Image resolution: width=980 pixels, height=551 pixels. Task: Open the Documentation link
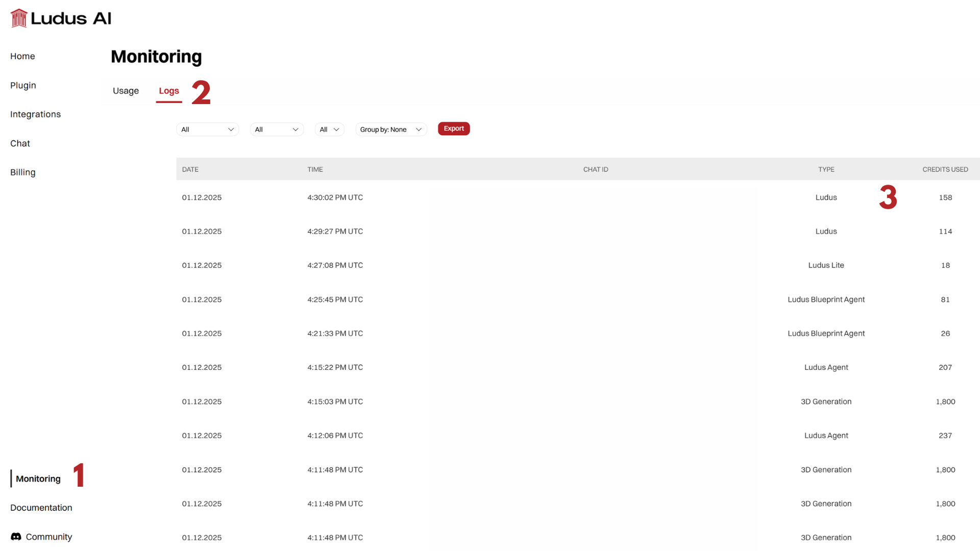pyautogui.click(x=41, y=508)
